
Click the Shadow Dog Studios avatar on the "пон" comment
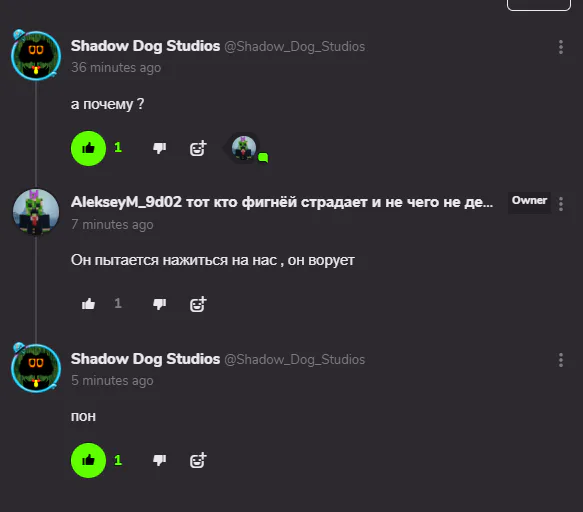(x=36, y=368)
